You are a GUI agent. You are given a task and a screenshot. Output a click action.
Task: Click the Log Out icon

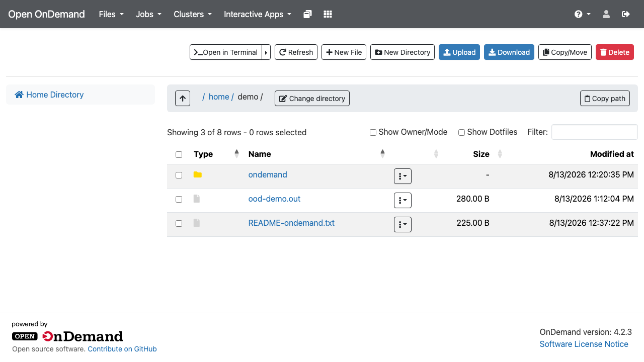pyautogui.click(x=626, y=14)
